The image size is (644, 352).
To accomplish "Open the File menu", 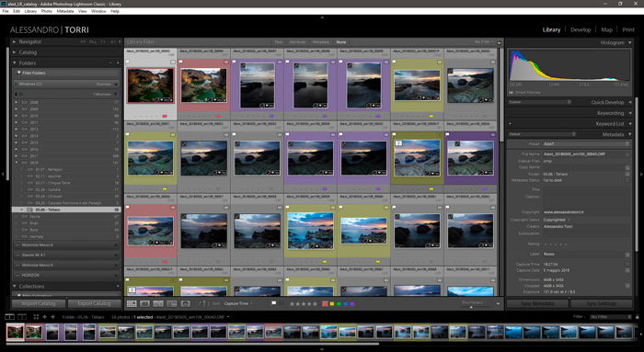I will click(x=6, y=11).
